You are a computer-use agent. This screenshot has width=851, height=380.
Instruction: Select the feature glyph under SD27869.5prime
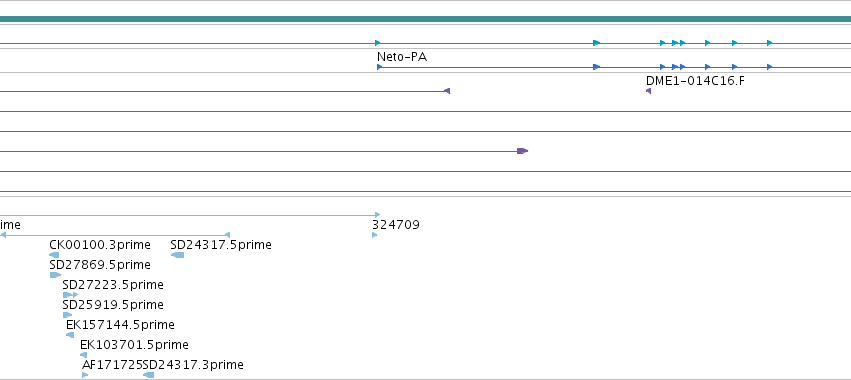click(55, 275)
